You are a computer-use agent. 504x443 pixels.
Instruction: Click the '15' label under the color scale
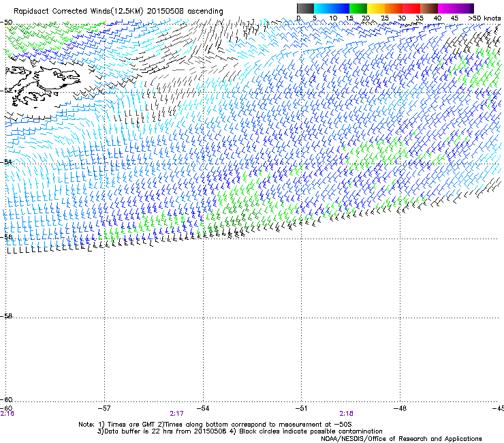tap(349, 18)
